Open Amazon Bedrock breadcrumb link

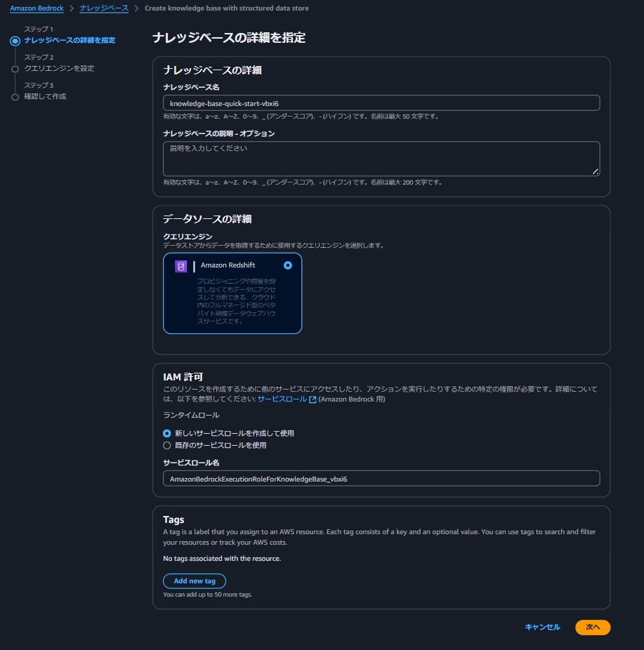[x=37, y=8]
